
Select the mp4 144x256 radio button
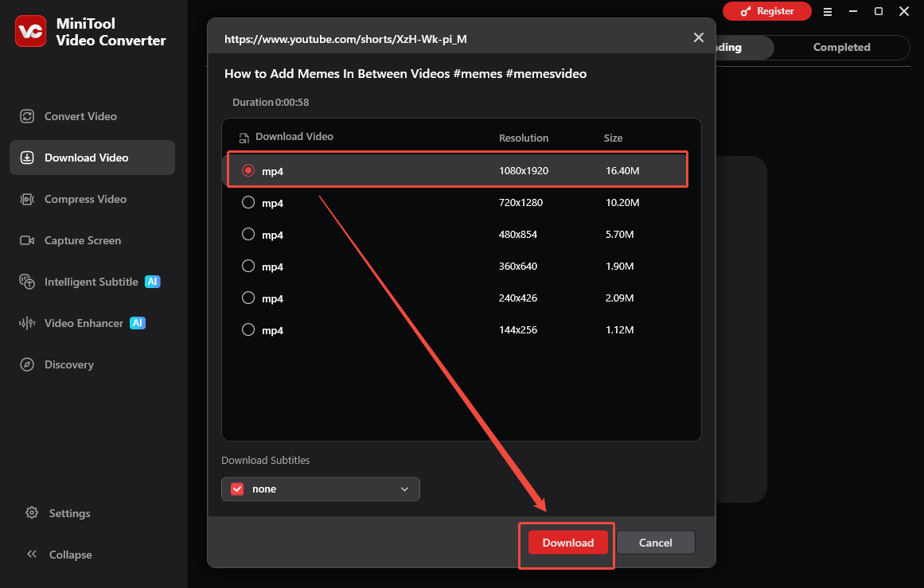(248, 329)
